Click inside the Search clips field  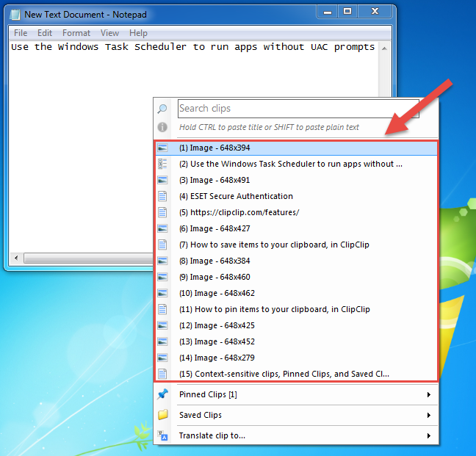point(298,109)
